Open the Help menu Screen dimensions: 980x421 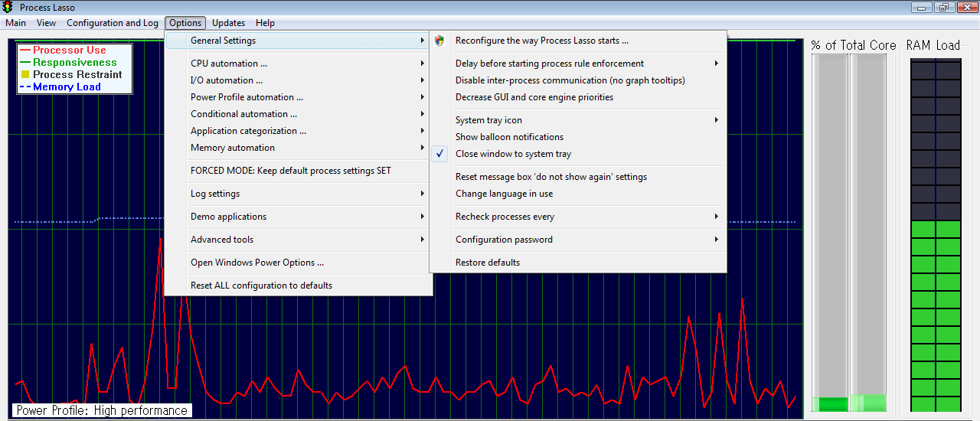click(x=265, y=23)
